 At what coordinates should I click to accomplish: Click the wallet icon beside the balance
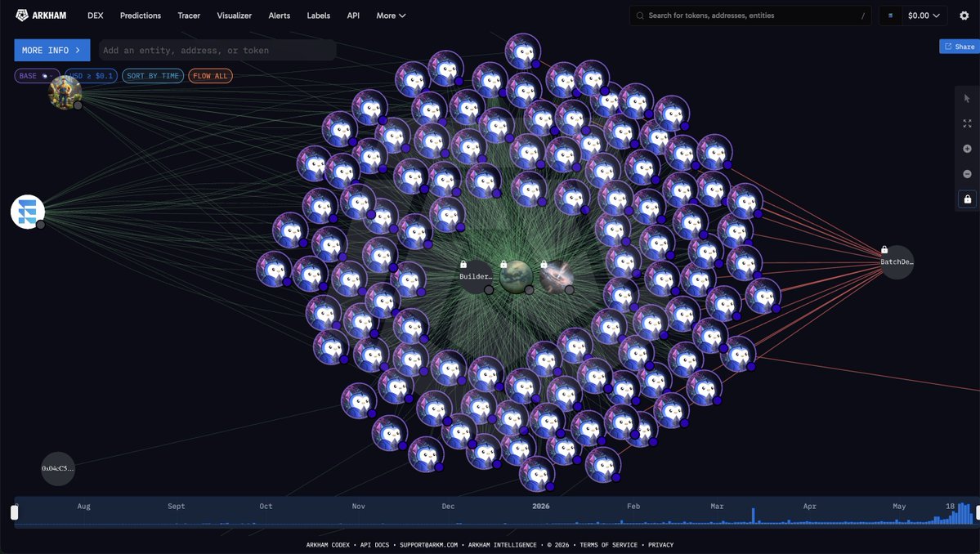coord(891,16)
